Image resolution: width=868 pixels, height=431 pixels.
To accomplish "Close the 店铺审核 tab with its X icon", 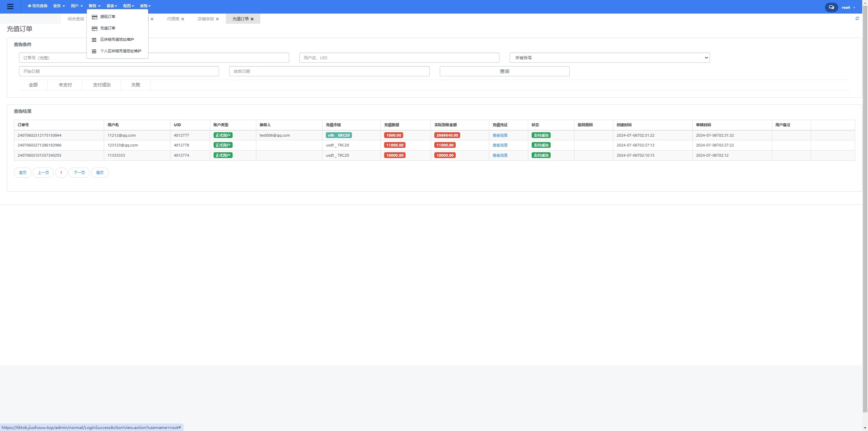I will (x=217, y=19).
